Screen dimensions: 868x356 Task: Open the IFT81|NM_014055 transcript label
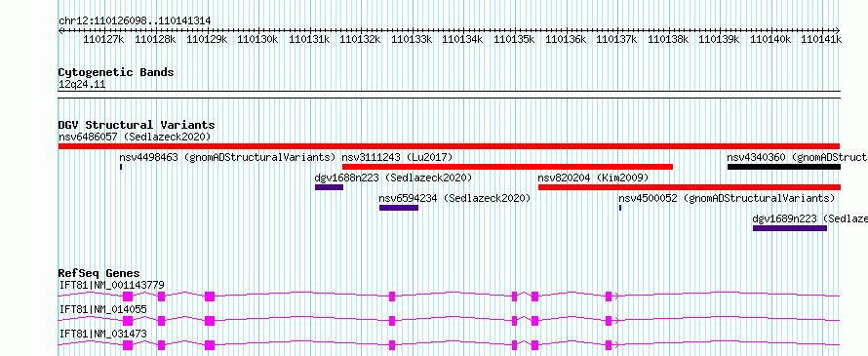(103, 309)
